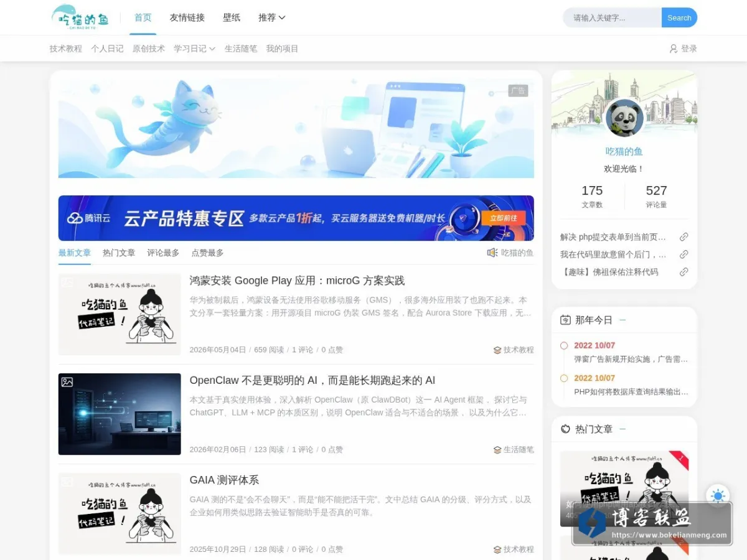
Task: Open the sidebar link 我在代码里故意留个后门
Action: (613, 254)
